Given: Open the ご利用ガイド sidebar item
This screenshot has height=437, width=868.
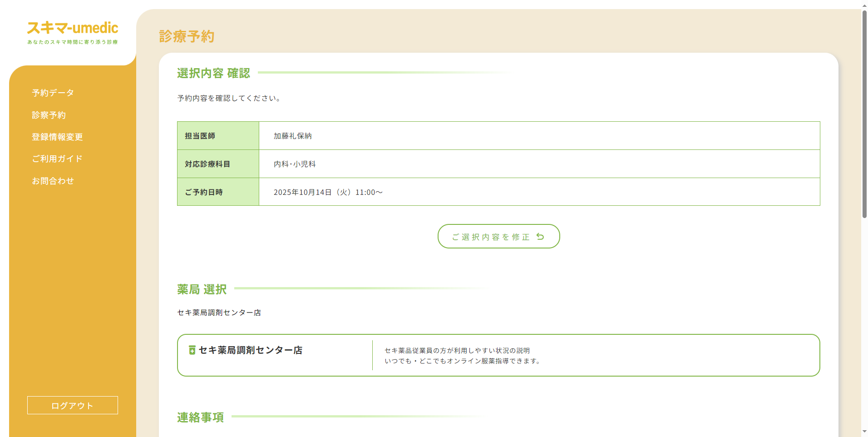Looking at the screenshot, I should pos(57,159).
